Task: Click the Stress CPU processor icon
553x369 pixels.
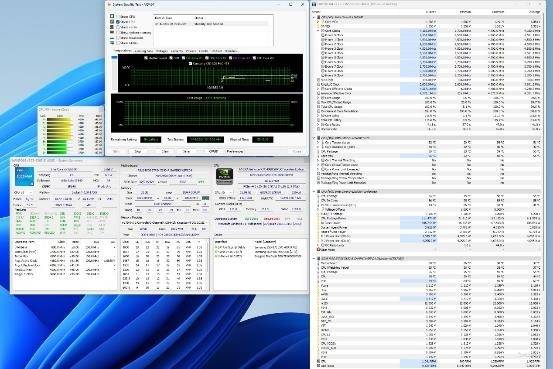Action: click(112, 16)
